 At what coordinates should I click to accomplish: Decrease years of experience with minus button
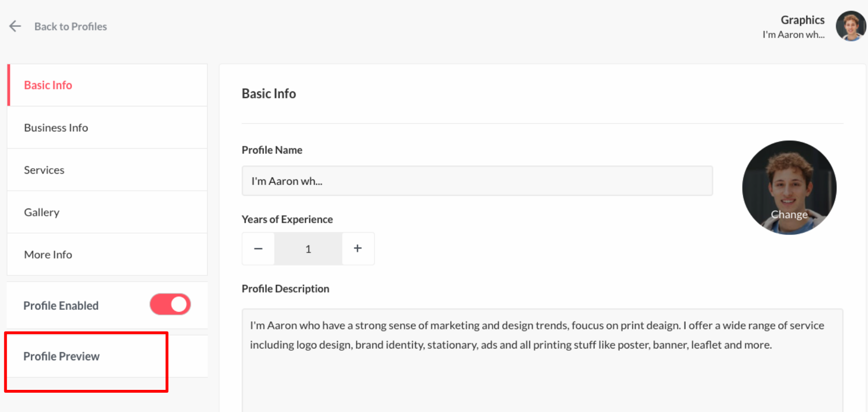(258, 249)
